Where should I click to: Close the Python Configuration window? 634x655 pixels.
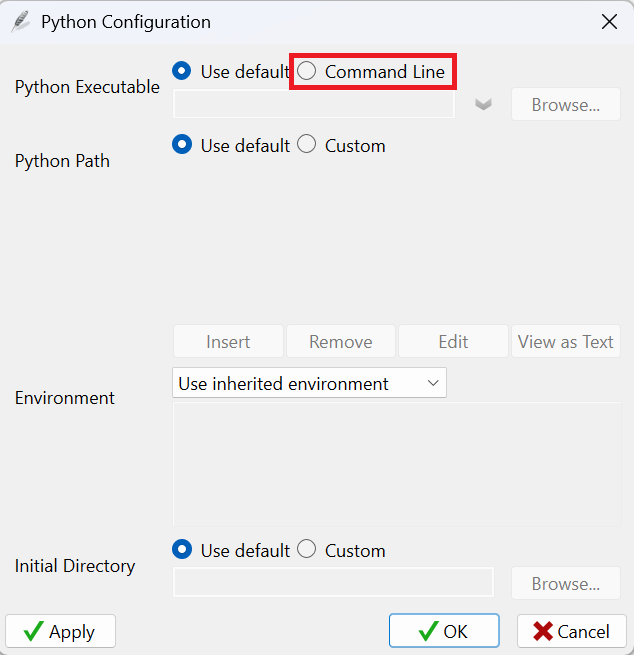(609, 21)
